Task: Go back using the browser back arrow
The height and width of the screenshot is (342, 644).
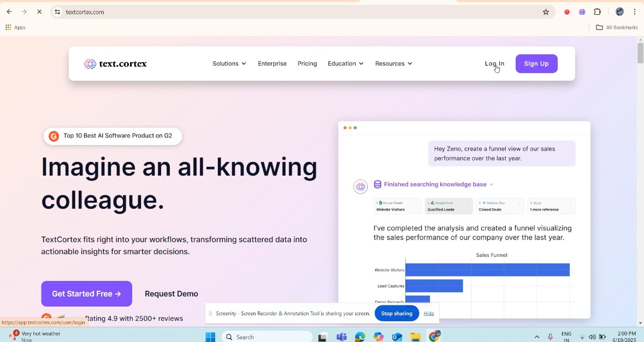Action: pos(9,12)
